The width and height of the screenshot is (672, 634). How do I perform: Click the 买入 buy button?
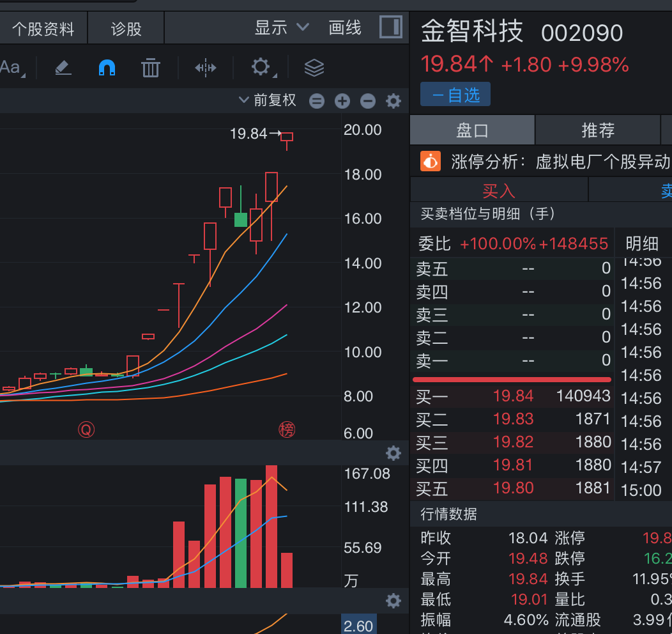click(498, 190)
